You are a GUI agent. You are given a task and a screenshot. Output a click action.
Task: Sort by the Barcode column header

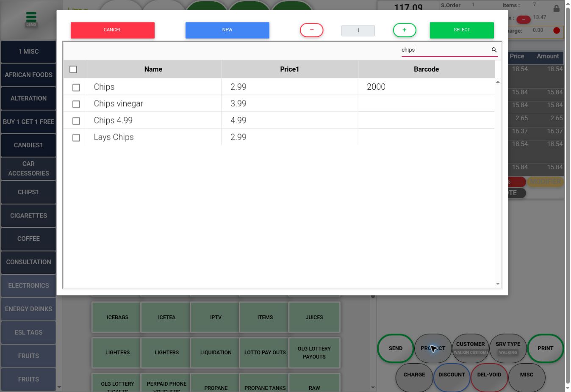(426, 69)
